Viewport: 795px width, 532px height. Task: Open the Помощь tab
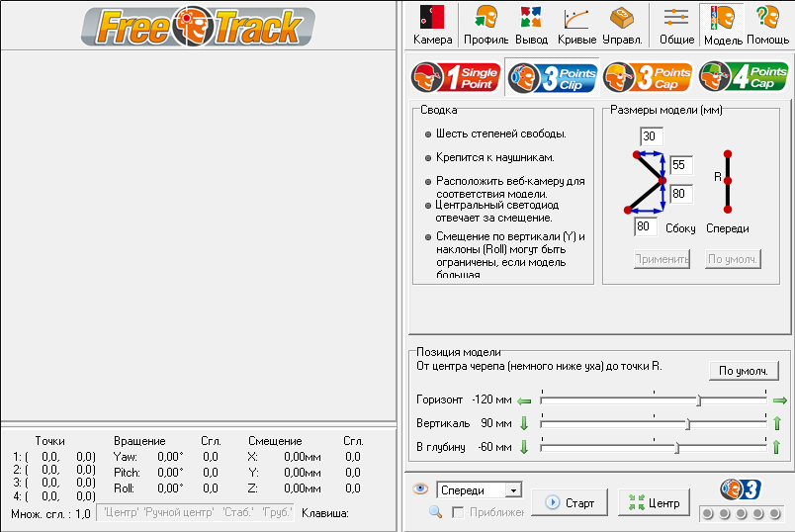point(767,25)
